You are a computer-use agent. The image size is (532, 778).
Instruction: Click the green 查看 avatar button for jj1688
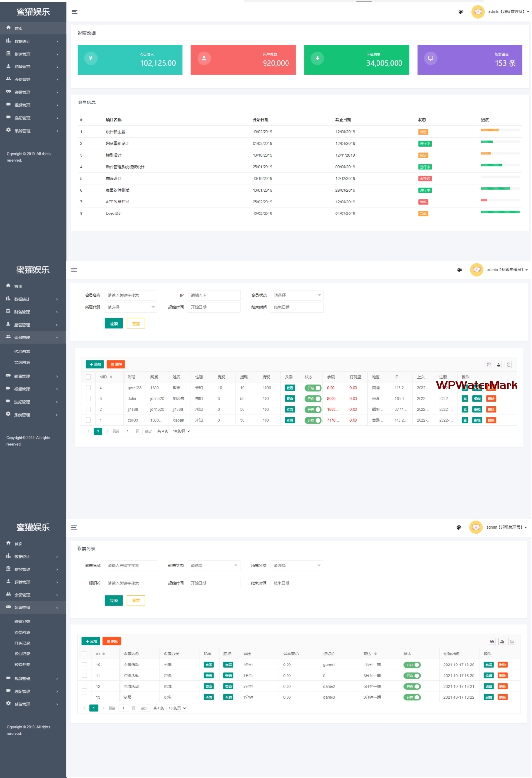click(290, 410)
